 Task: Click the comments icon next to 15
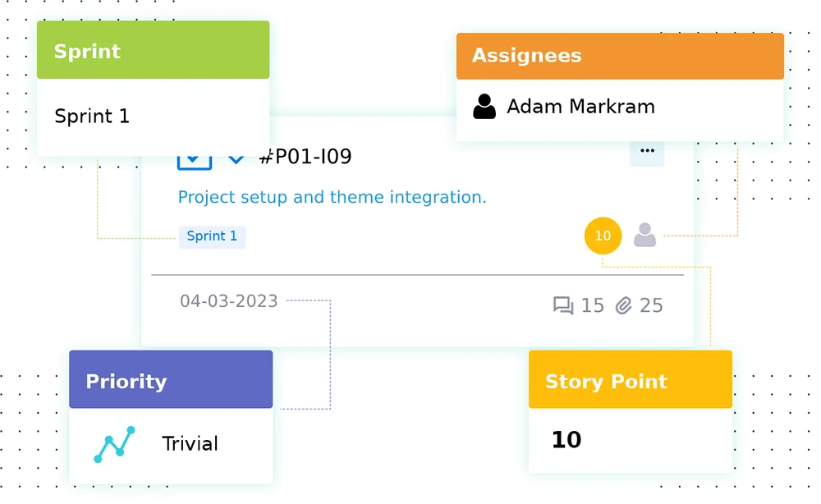click(563, 306)
